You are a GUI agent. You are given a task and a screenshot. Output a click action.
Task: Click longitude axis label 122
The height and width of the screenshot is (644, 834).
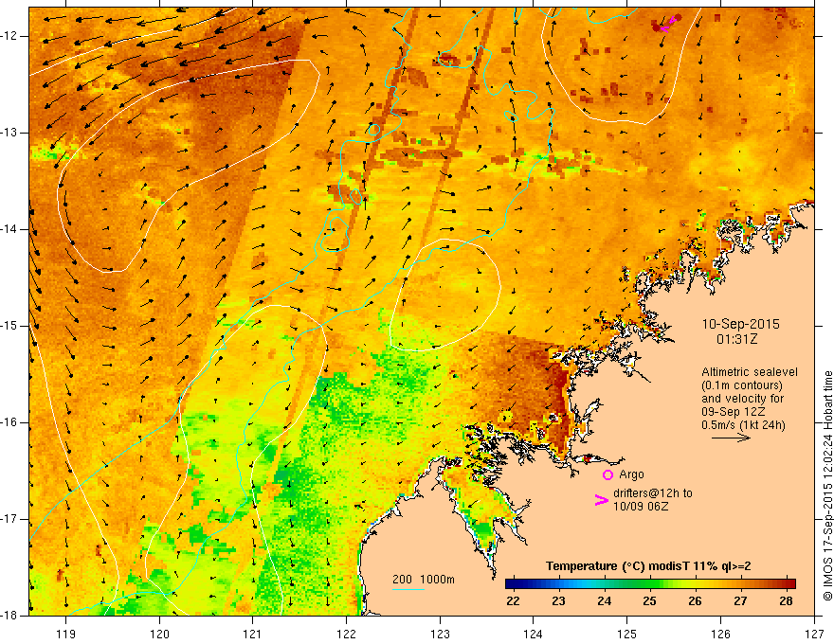(346, 634)
